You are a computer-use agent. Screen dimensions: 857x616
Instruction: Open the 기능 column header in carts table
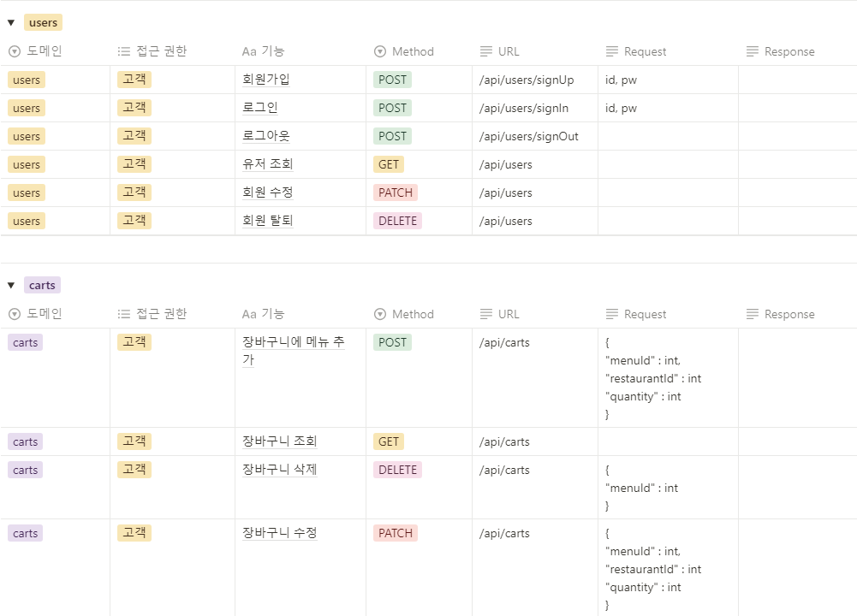click(301, 314)
